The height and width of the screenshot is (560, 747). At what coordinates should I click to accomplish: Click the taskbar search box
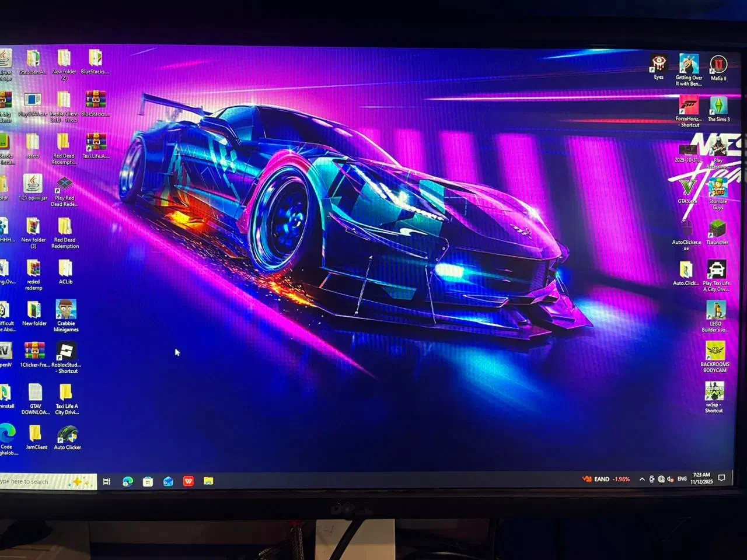48,481
